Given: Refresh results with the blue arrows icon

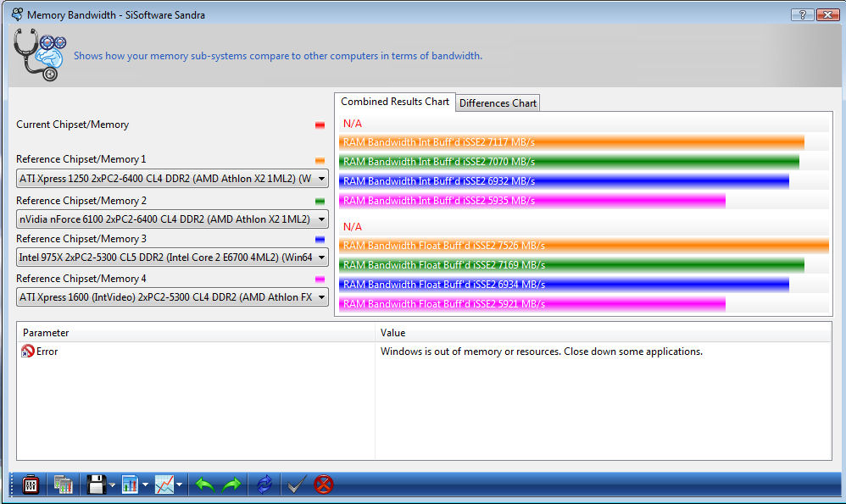Looking at the screenshot, I should 264,485.
